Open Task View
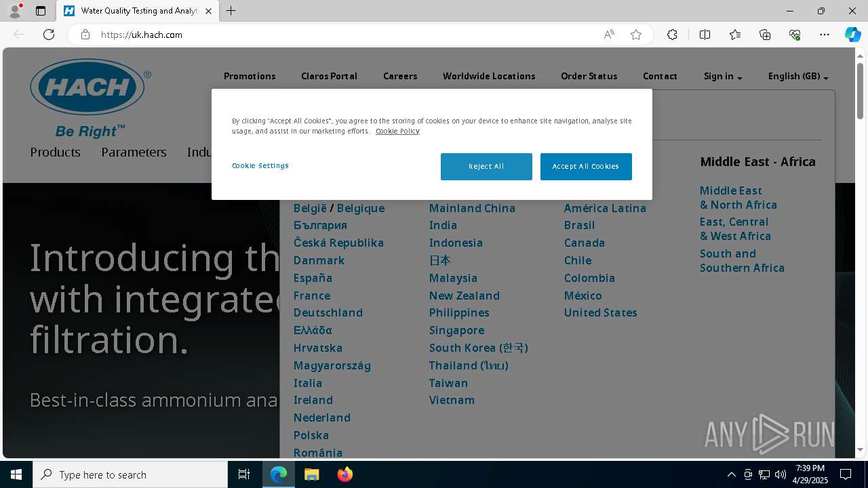 (x=244, y=474)
